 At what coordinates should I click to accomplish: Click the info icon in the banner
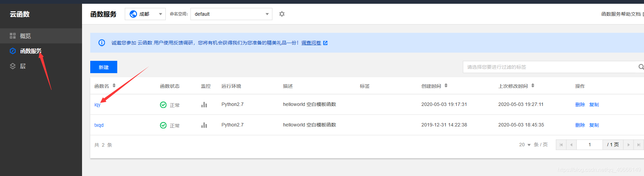point(102,43)
